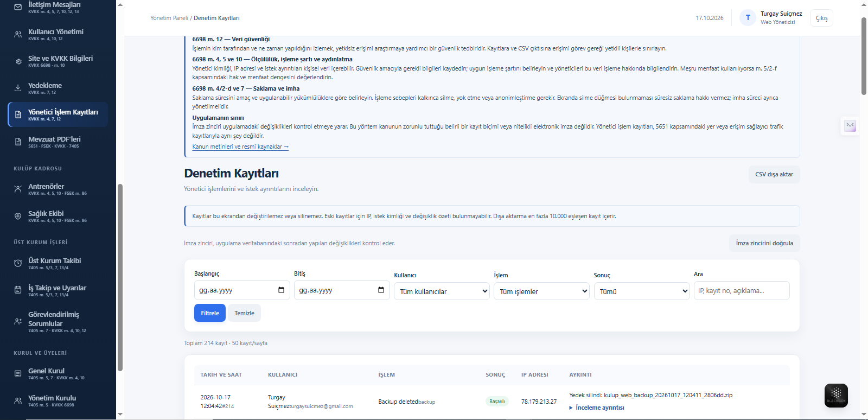The height and width of the screenshot is (420, 868).
Task: Click the TARİH VE SAAT column header
Action: [x=221, y=375]
